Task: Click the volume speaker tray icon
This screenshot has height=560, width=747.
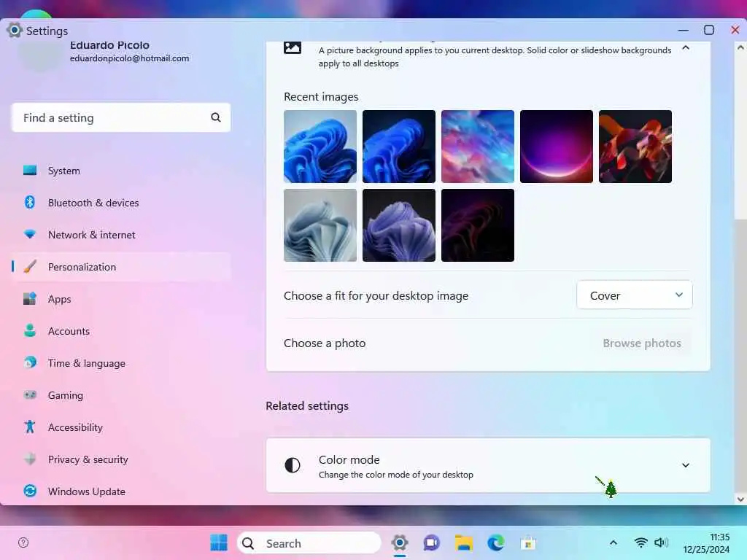Action: [661, 542]
